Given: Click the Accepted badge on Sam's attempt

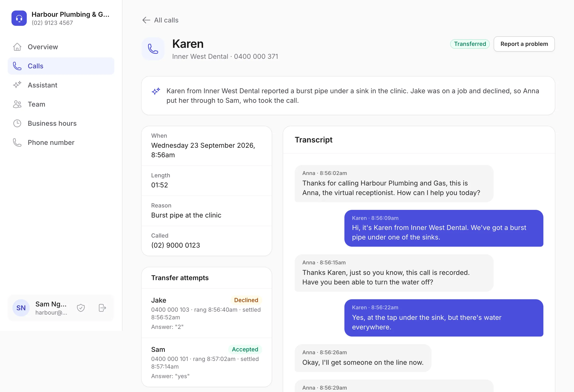Looking at the screenshot, I should click(245, 349).
